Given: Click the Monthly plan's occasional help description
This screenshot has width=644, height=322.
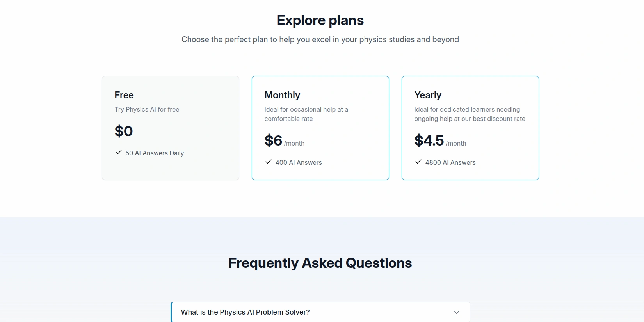Looking at the screenshot, I should click(x=306, y=114).
